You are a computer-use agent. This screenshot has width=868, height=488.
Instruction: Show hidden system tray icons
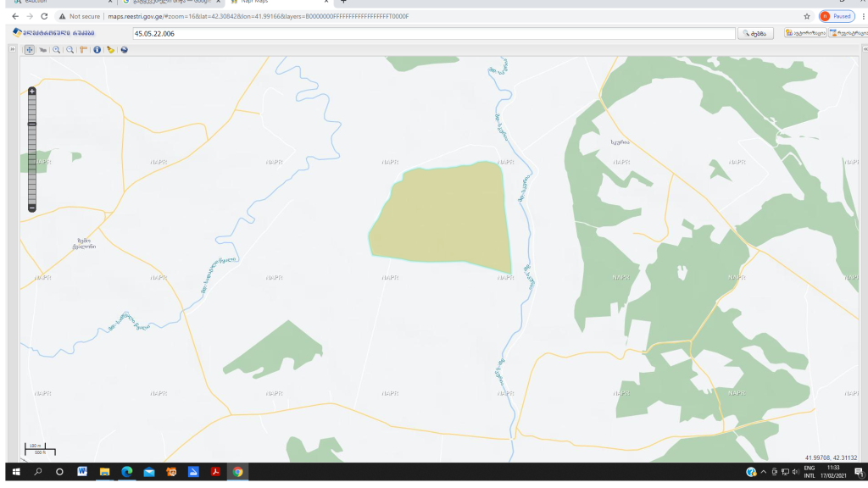[x=764, y=472]
